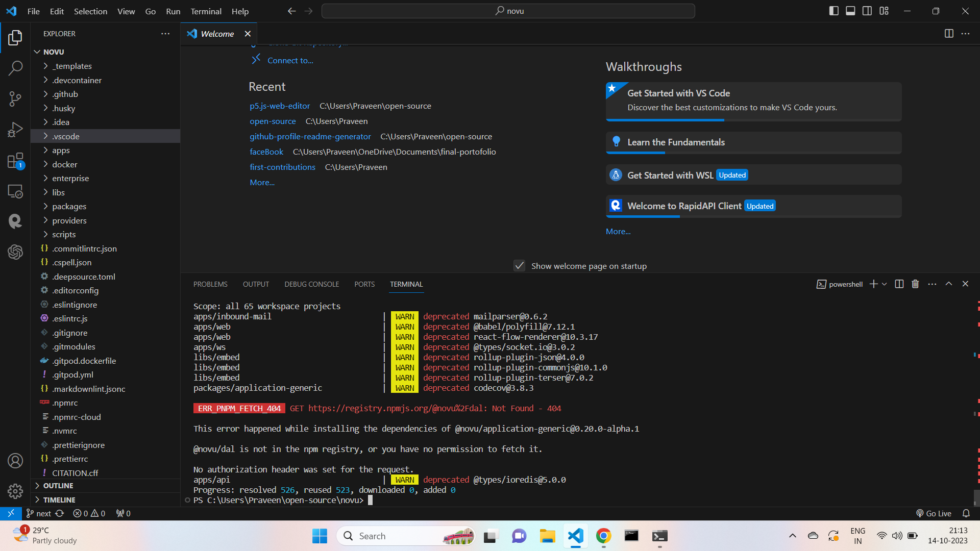Screen dimensions: 980x551
Task: Open the Terminal menu
Action: tap(206, 11)
